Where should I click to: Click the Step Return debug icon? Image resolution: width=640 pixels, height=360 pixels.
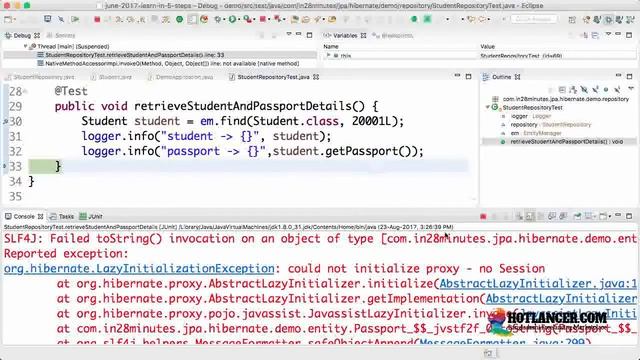142,19
